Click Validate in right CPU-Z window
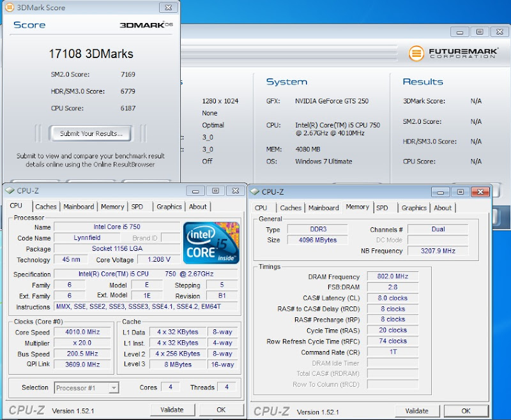Image resolution: width=511 pixels, height=420 pixels. pyautogui.click(x=417, y=411)
